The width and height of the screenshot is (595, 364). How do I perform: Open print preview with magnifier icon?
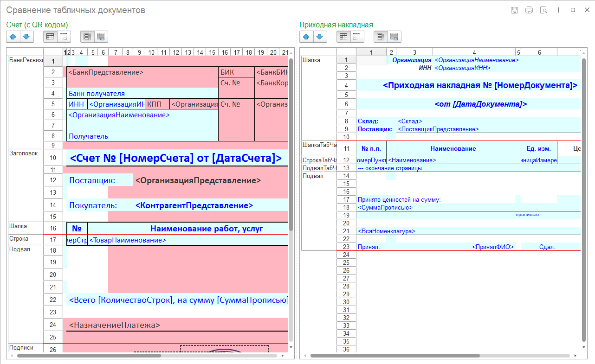[543, 10]
